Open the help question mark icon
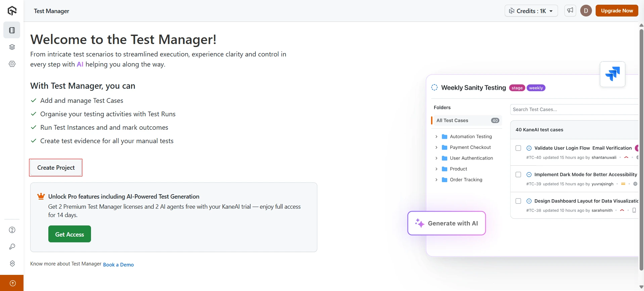Image resolution: width=644 pixels, height=291 pixels. [x=12, y=230]
